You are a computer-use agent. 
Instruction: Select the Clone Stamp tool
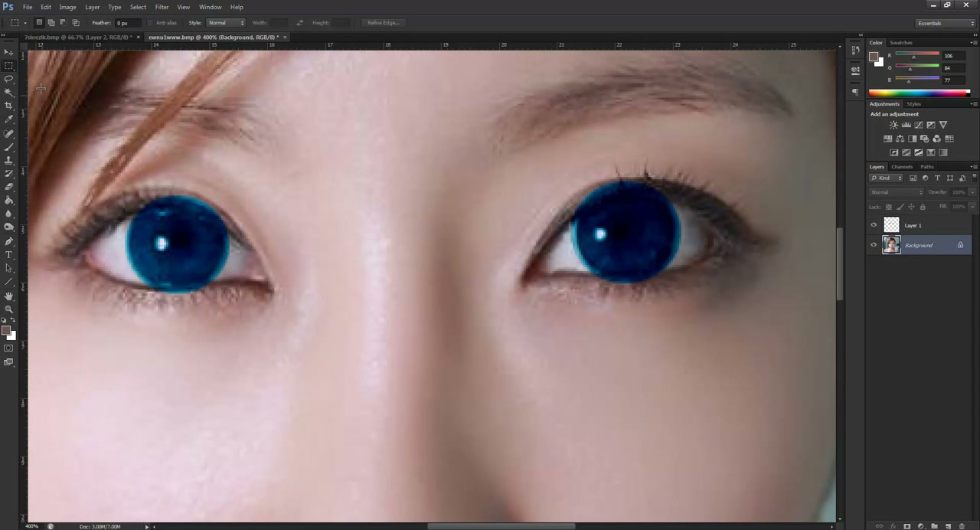click(9, 160)
